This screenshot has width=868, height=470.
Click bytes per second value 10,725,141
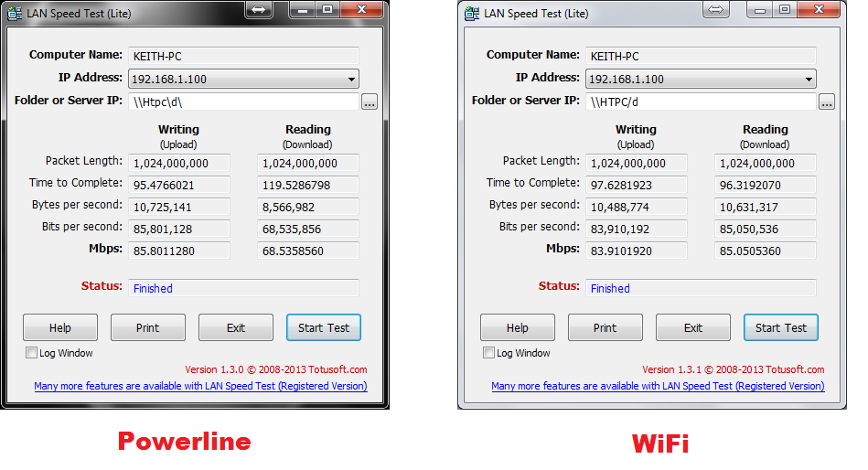pos(179,207)
